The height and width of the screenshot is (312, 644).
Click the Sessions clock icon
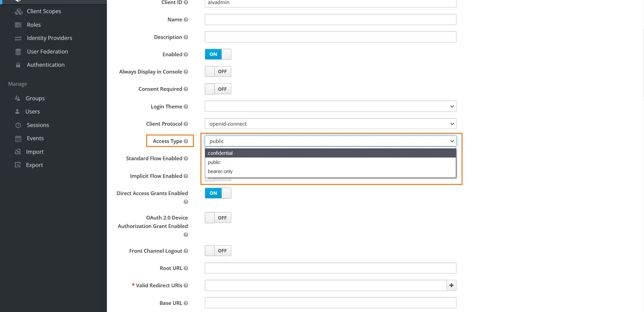[x=18, y=125]
